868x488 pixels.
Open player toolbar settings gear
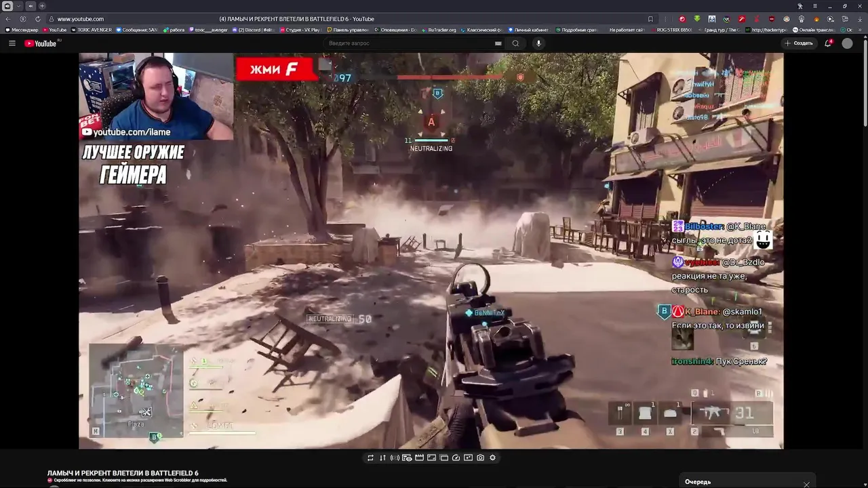493,457
